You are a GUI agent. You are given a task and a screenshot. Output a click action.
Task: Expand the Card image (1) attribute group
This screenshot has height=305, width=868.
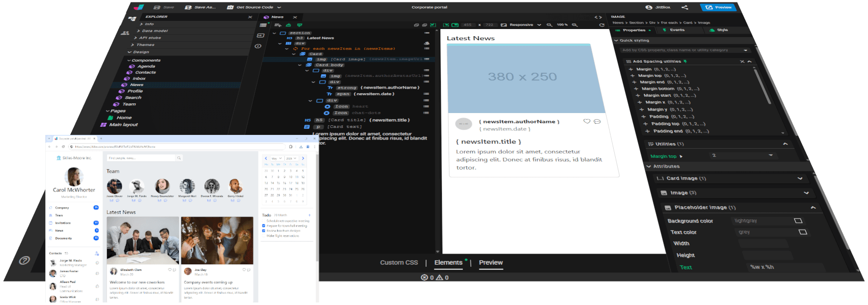pyautogui.click(x=800, y=178)
